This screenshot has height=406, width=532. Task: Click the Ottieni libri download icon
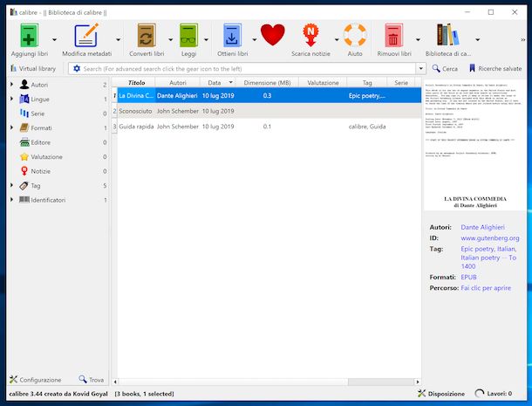pyautogui.click(x=232, y=35)
